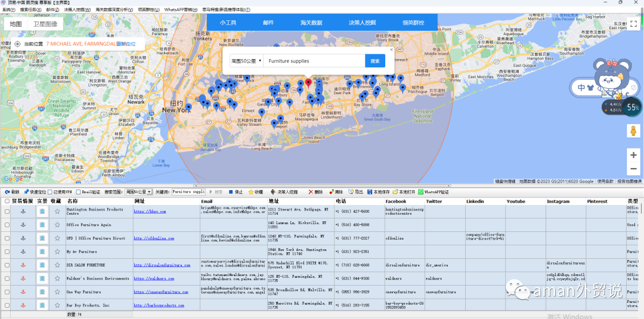
Task: Switch to 地图 map view
Action: click(16, 24)
